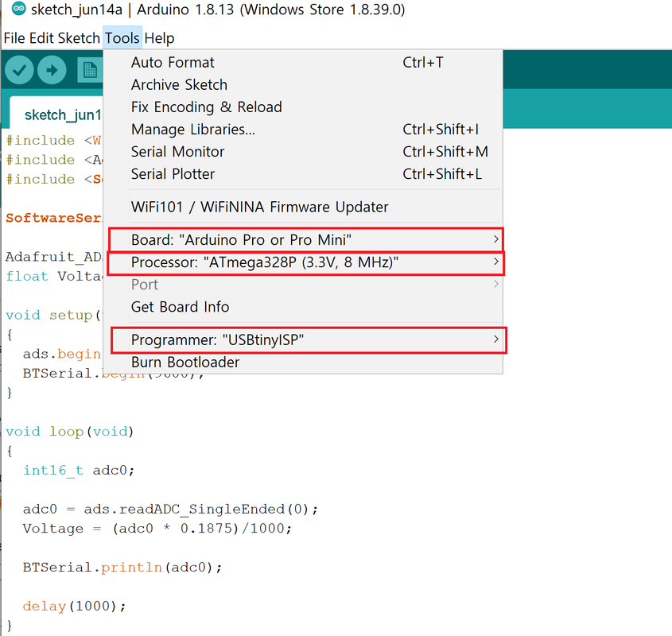Choose Archive Sketch menu entry
The image size is (672, 636).
click(303, 85)
